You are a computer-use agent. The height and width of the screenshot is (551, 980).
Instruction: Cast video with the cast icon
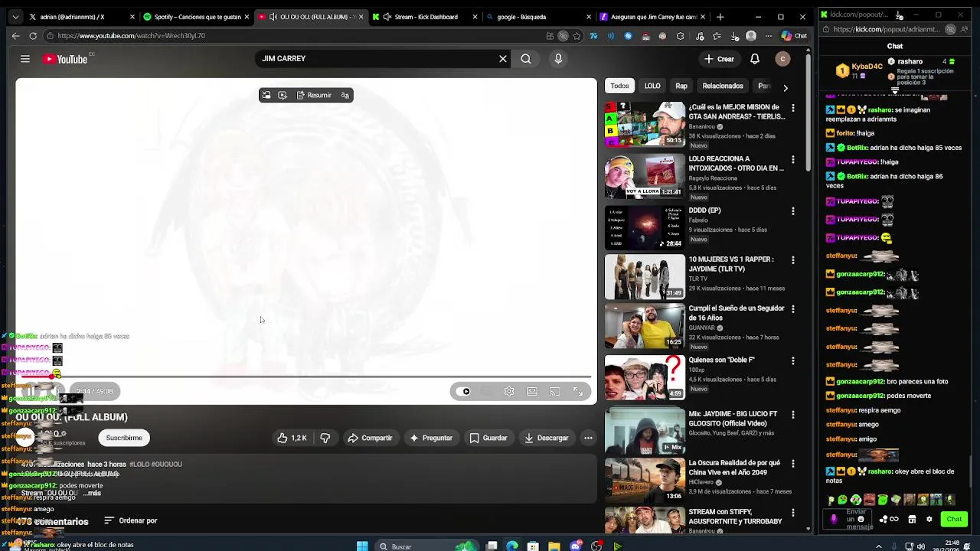[555, 391]
